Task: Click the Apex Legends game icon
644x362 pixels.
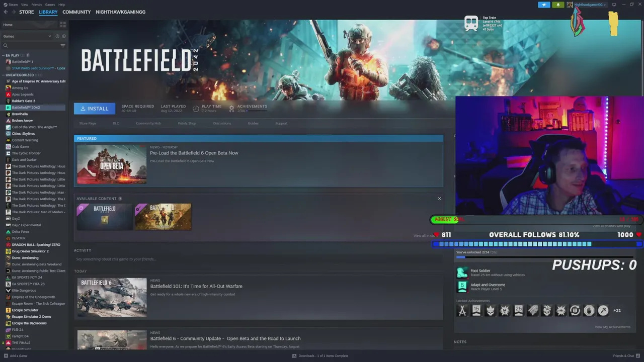Action: (x=8, y=95)
